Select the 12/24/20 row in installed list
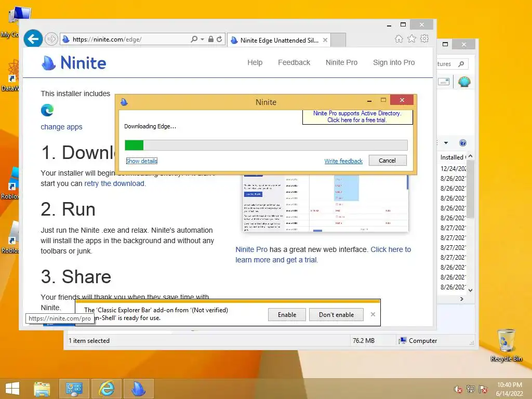Screen dimensions: 532x399 tap(453, 169)
